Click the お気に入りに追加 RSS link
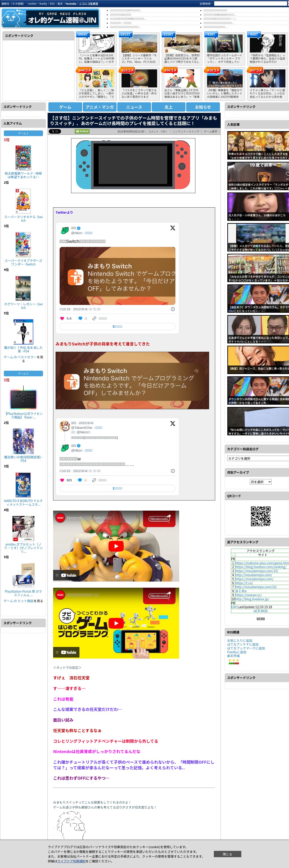289x868 pixels. click(239, 641)
